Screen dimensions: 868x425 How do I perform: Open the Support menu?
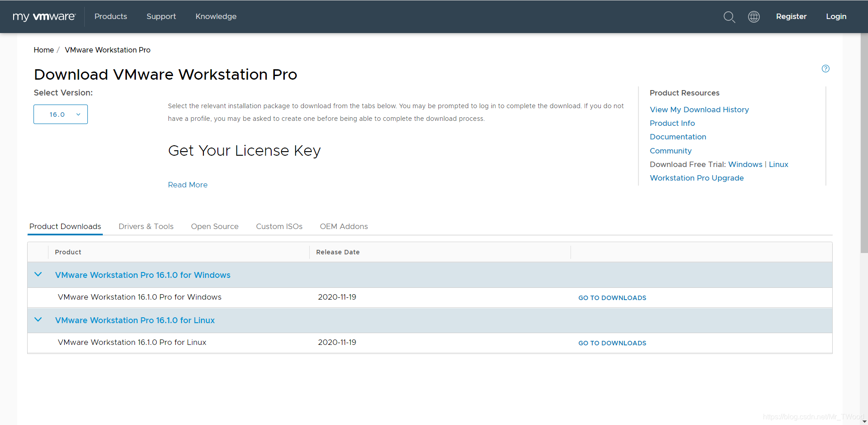point(161,16)
